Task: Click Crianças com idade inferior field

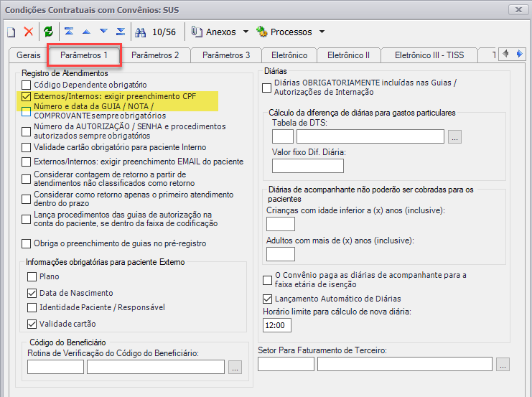Action: click(281, 224)
